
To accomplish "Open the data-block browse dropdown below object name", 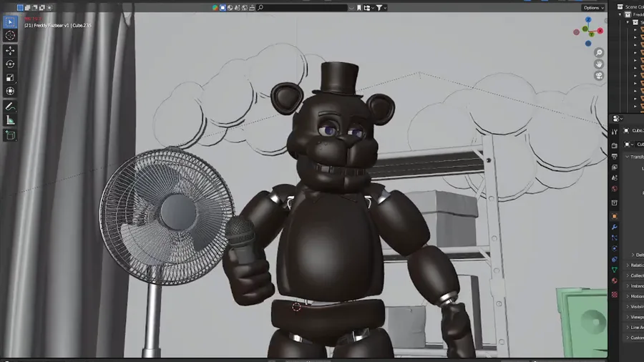I will (628, 145).
